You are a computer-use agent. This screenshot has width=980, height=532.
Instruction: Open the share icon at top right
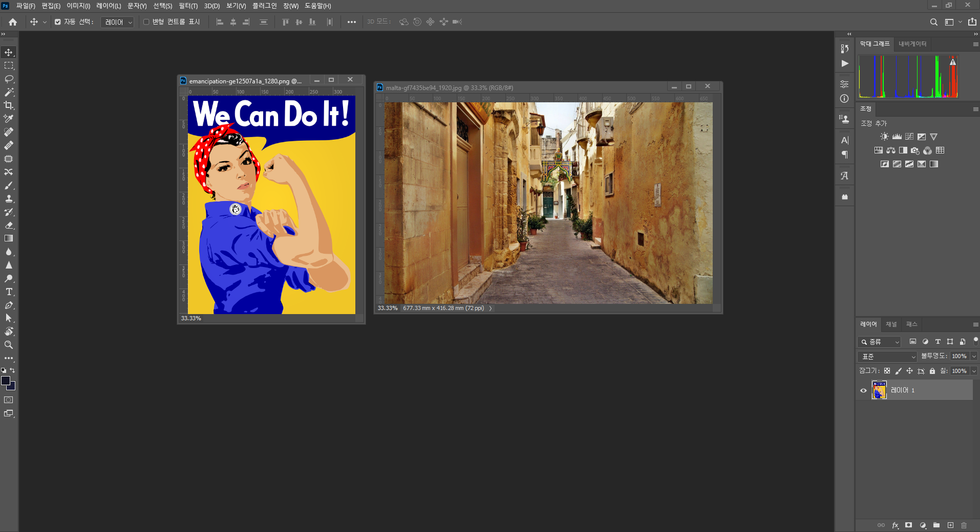coord(972,22)
